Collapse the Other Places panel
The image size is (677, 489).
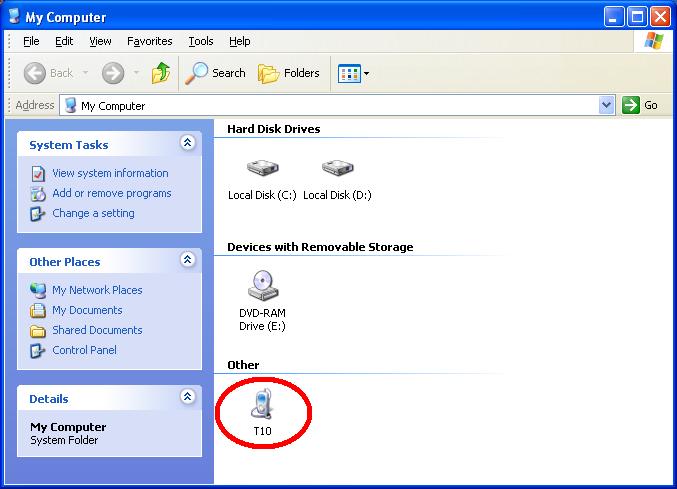tap(187, 261)
